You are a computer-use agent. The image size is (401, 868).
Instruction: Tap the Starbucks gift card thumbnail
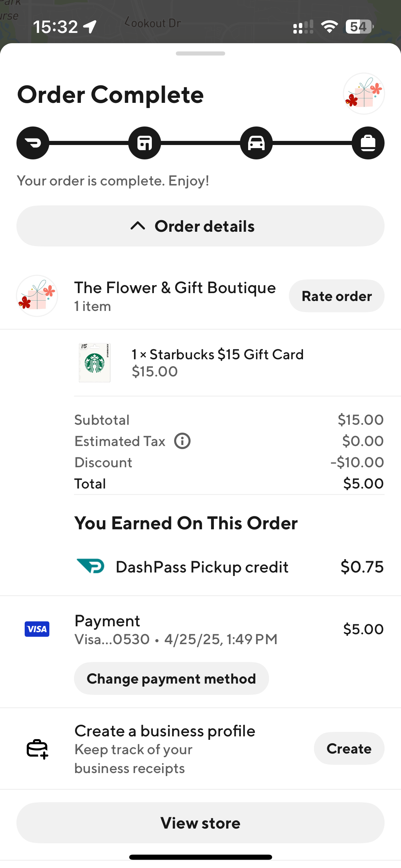(95, 363)
